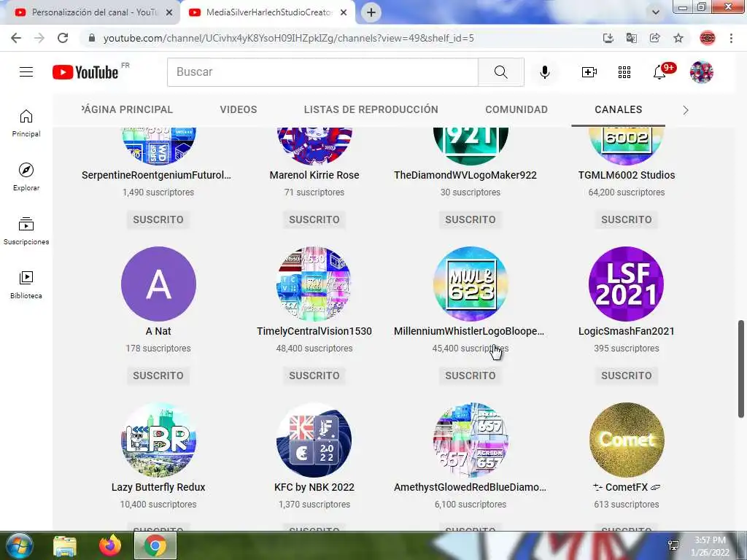Open the notifications bell
Viewport: 747px width, 560px height.
[x=659, y=72]
